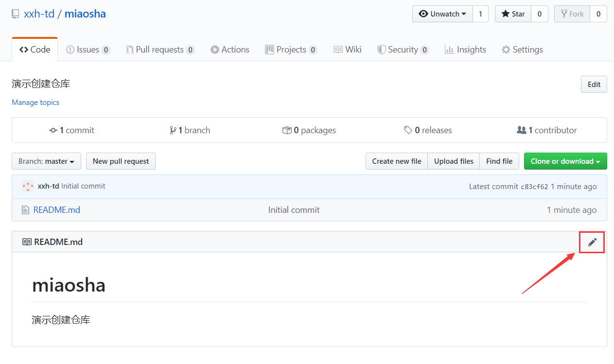614x364 pixels.
Task: Switch to the Code tab
Action: [x=35, y=50]
